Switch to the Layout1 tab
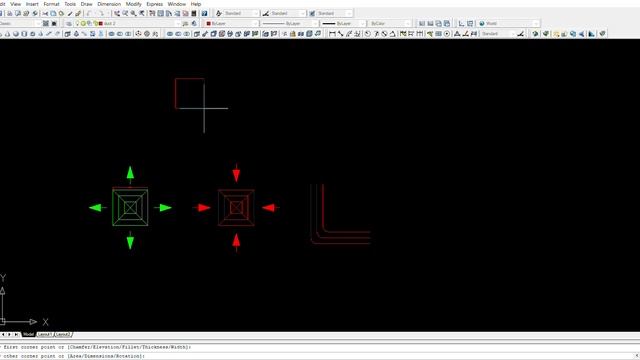 click(44, 334)
